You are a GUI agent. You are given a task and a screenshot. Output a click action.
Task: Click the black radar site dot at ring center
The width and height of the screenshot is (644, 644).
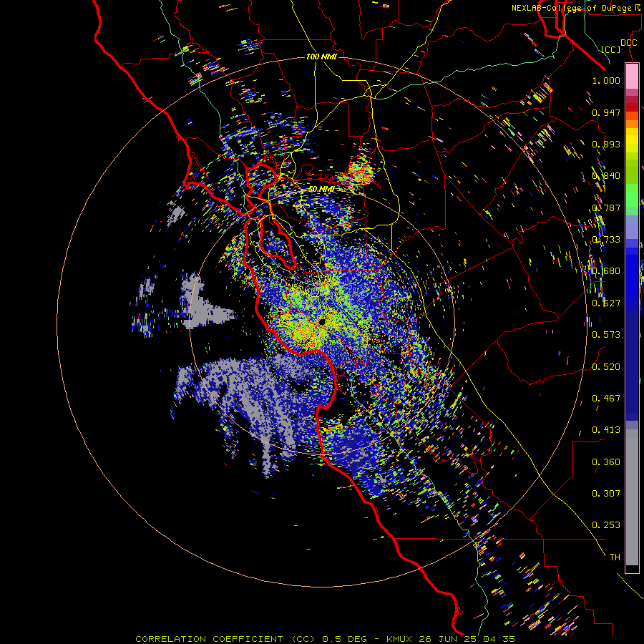pyautogui.click(x=322, y=321)
